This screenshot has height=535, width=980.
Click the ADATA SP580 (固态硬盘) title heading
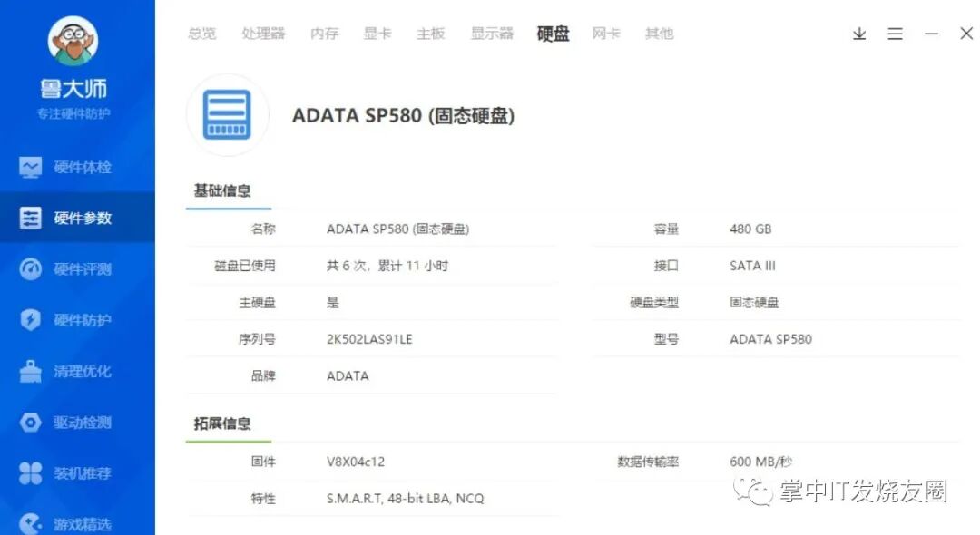[x=403, y=115]
